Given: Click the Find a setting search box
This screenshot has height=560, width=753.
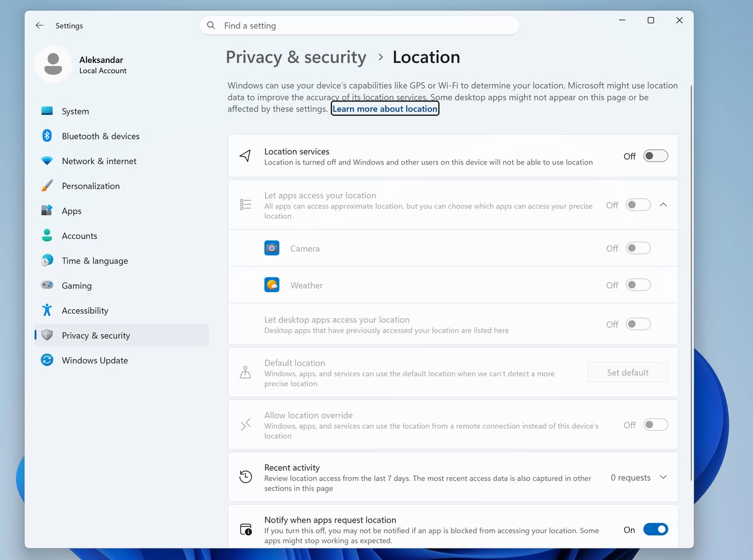Looking at the screenshot, I should 359,26.
